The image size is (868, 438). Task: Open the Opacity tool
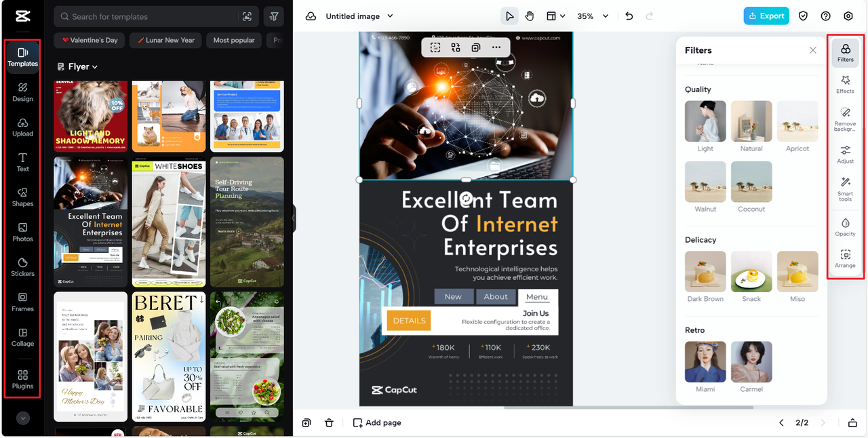(845, 227)
